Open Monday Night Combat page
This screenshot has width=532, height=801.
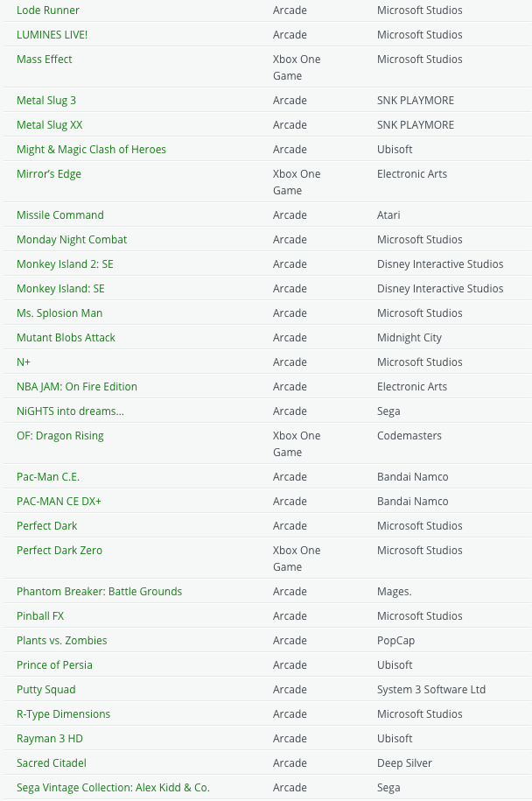point(72,239)
